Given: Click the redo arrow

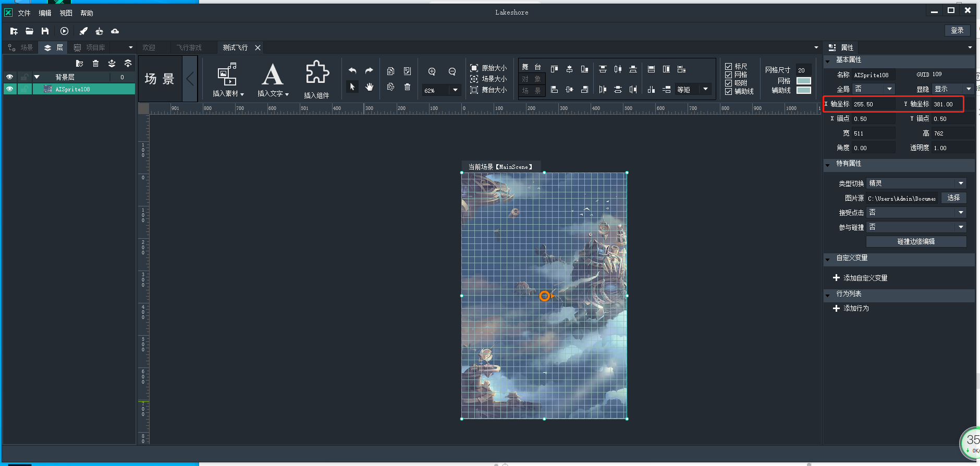Looking at the screenshot, I should [369, 71].
